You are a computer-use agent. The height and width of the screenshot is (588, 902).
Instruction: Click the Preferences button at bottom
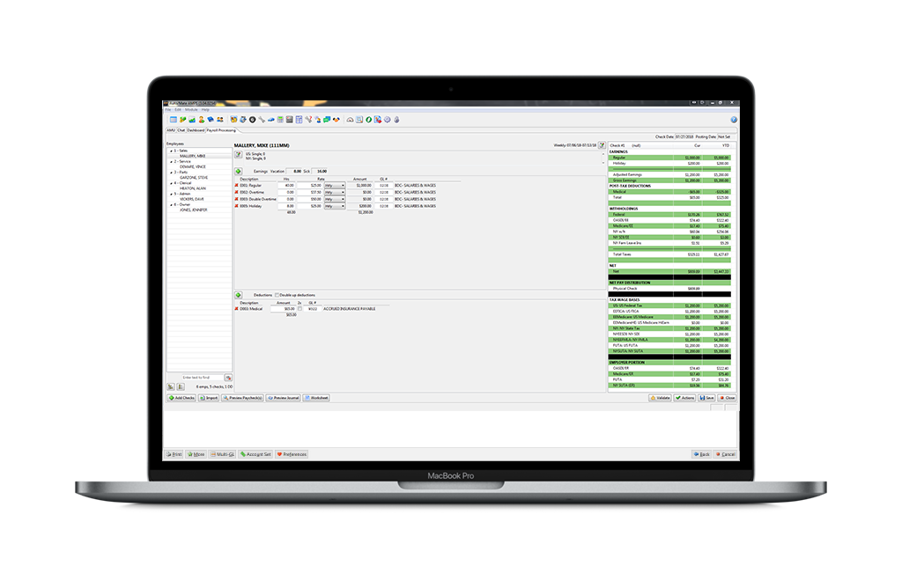pyautogui.click(x=292, y=454)
